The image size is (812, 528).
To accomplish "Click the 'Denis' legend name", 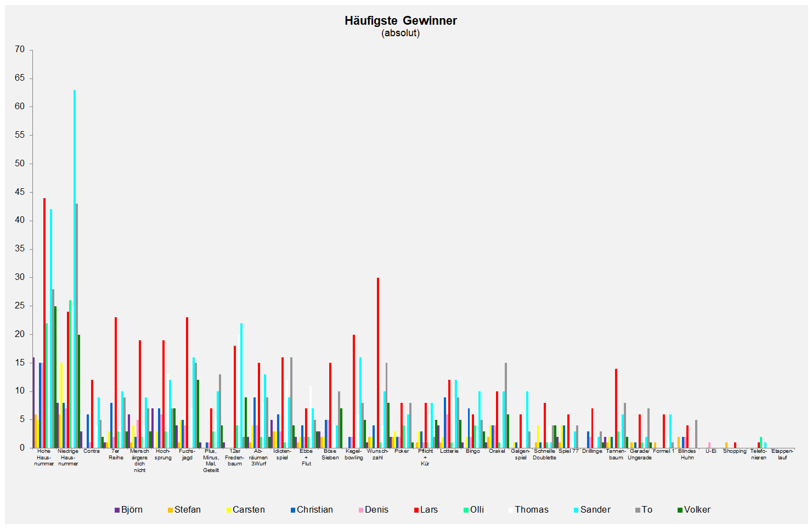I will click(x=376, y=510).
